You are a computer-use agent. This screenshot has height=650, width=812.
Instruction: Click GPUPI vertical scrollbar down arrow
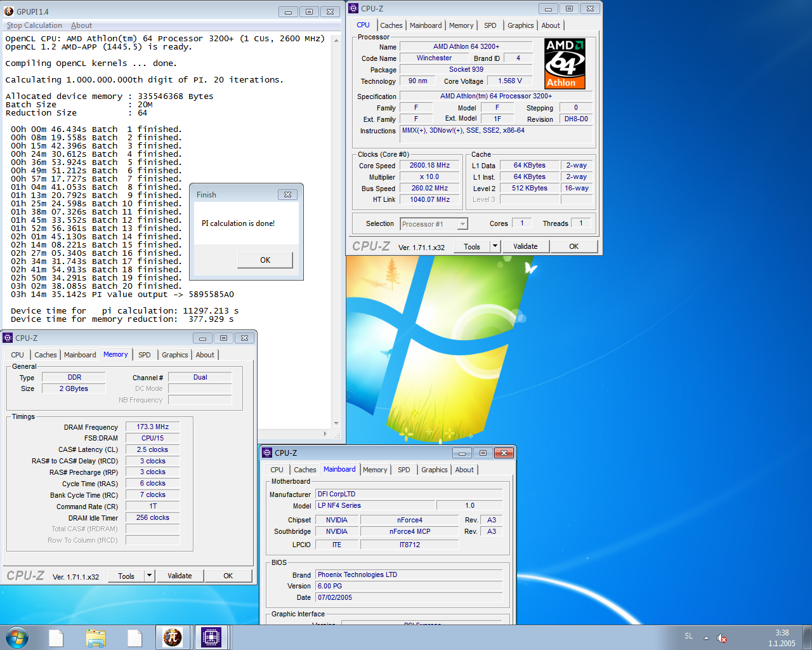336,423
